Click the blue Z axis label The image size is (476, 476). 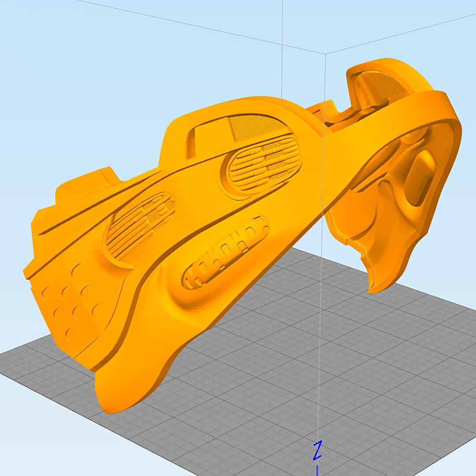[x=317, y=450]
